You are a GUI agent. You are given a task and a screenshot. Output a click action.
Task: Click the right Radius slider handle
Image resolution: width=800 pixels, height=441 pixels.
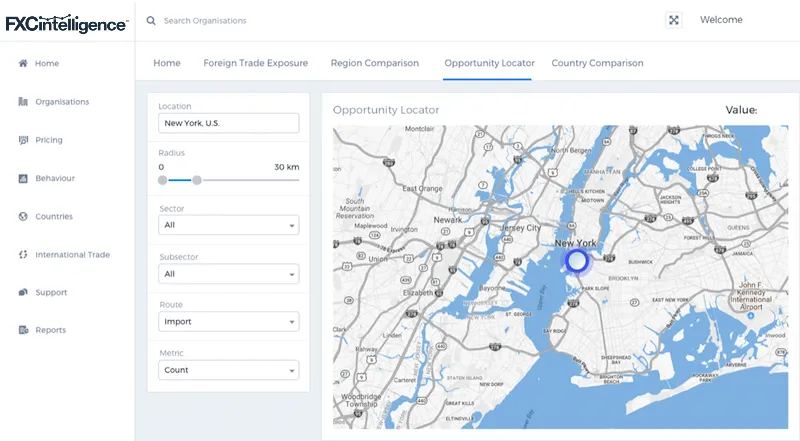(x=197, y=180)
